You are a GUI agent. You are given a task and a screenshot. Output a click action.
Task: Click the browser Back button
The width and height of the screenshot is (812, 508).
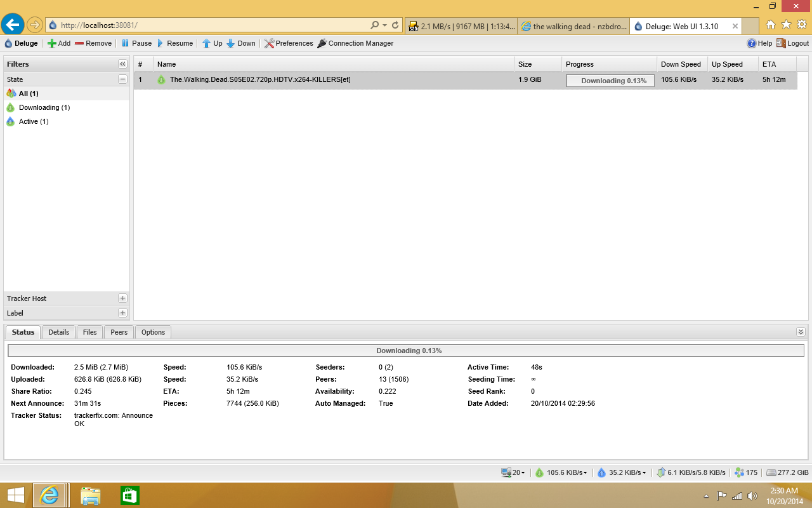(13, 25)
